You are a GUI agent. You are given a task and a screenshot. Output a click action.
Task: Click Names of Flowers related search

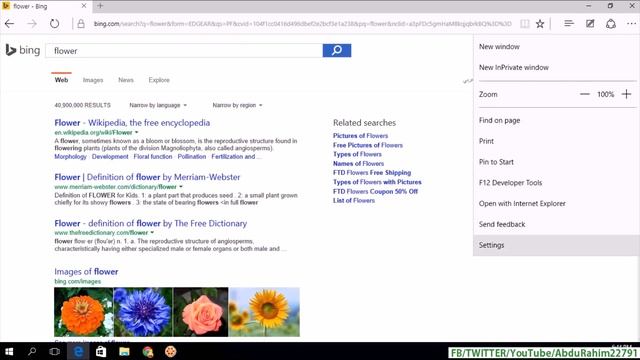tap(358, 164)
